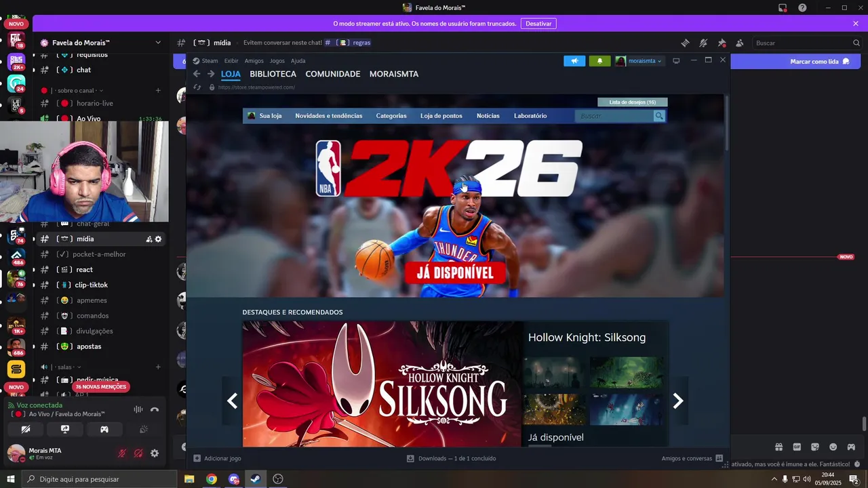Image resolution: width=868 pixels, height=488 pixels.
Task: Open Discord threads icon in header
Action: 685,43
